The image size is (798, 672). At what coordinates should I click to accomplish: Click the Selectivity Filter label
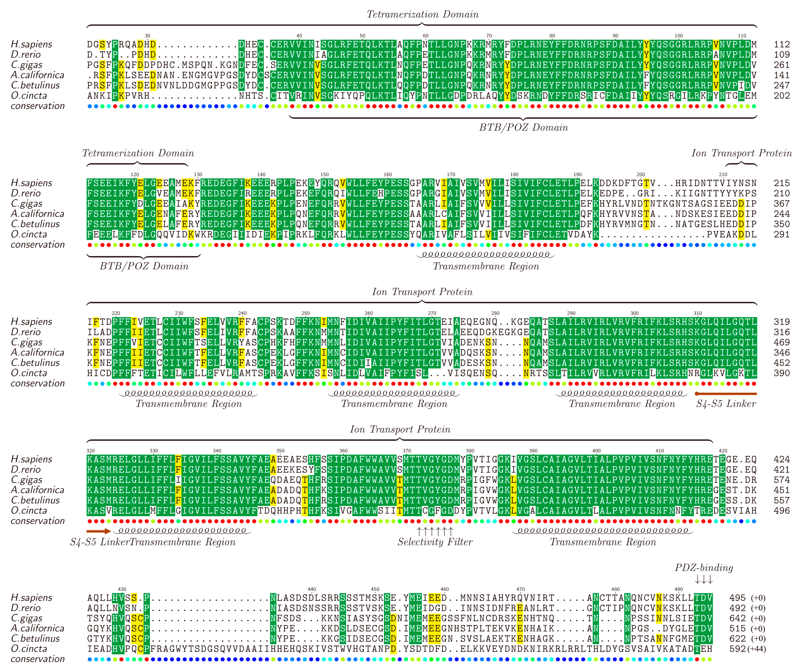[x=435, y=542]
